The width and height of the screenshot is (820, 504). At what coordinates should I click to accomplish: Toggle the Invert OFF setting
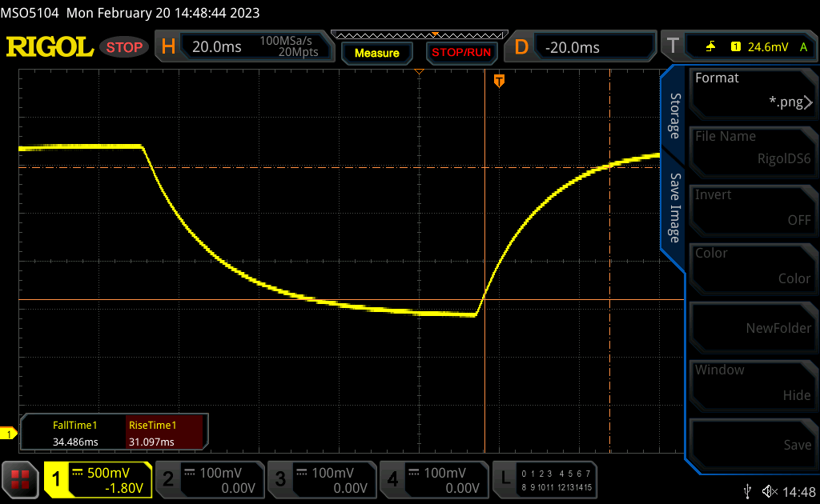pos(753,207)
